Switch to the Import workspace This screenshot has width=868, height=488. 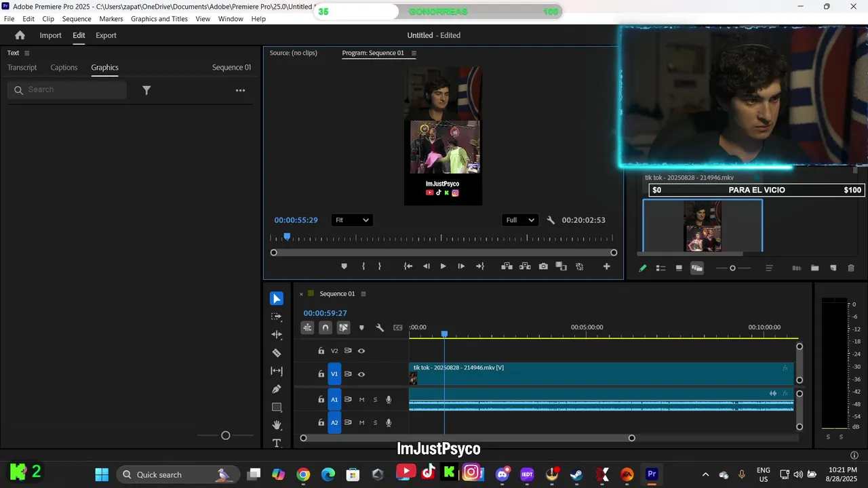[50, 35]
